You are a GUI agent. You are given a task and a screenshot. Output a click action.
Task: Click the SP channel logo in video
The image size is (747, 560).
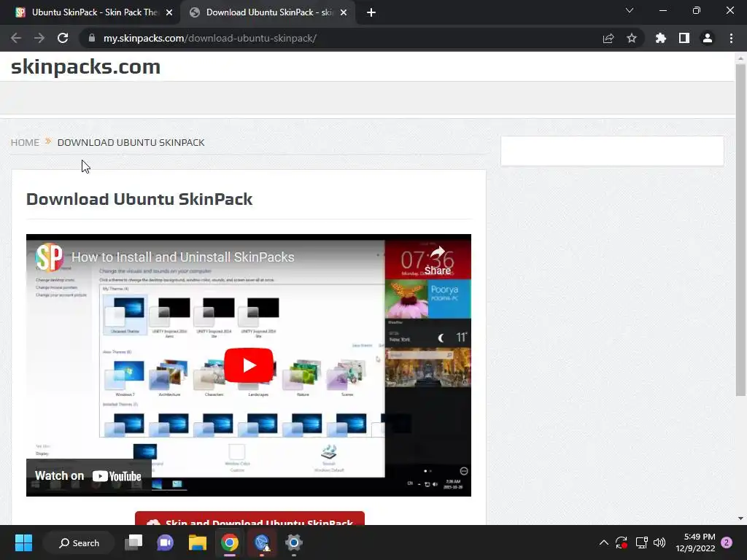pyautogui.click(x=50, y=257)
